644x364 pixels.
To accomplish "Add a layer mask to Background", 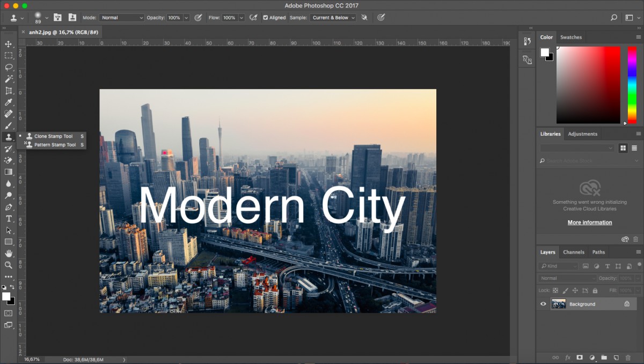I will tap(579, 357).
